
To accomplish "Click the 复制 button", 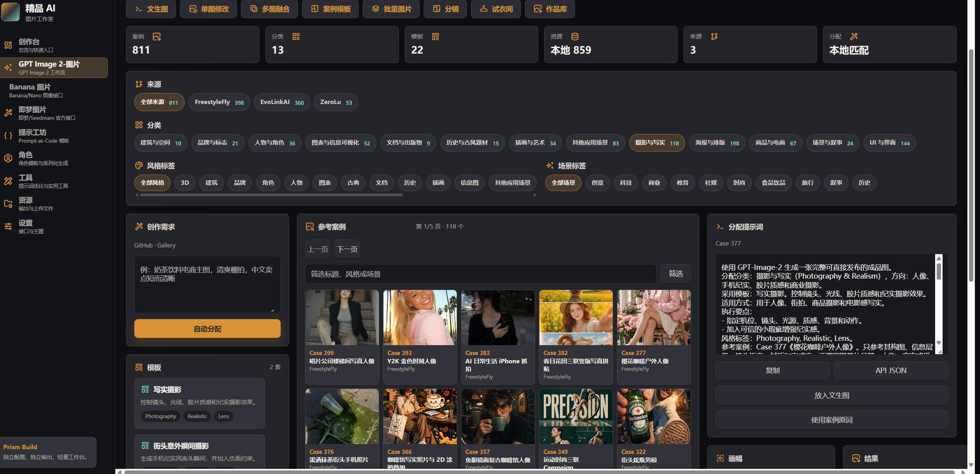I will tap(773, 370).
